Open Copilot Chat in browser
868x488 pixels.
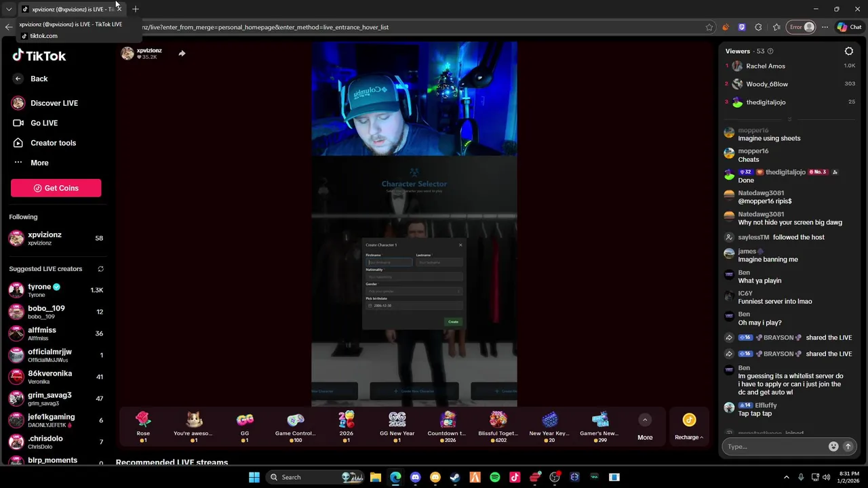pos(849,27)
